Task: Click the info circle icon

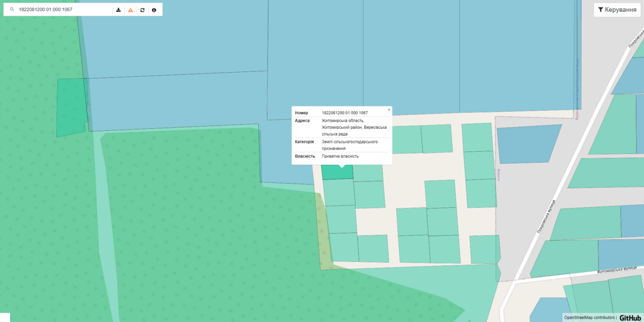Action: click(154, 10)
